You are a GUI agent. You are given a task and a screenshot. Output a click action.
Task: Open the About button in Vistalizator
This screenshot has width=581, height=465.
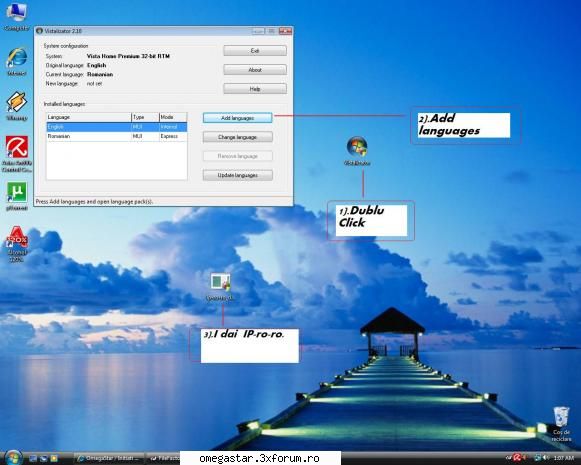pyautogui.click(x=255, y=70)
